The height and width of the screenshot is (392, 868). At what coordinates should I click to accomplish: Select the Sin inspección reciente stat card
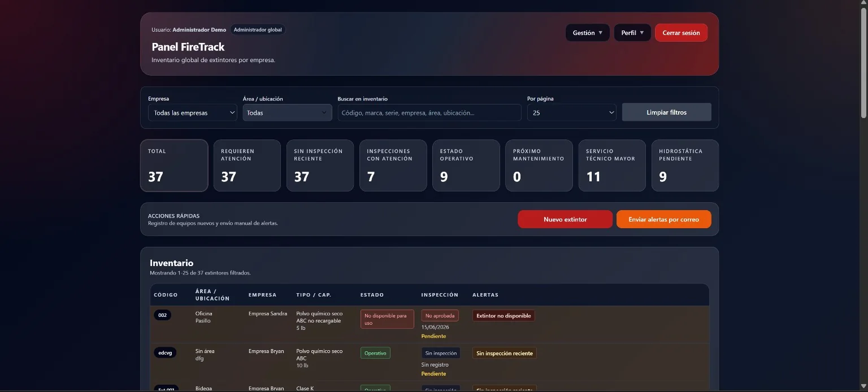320,165
